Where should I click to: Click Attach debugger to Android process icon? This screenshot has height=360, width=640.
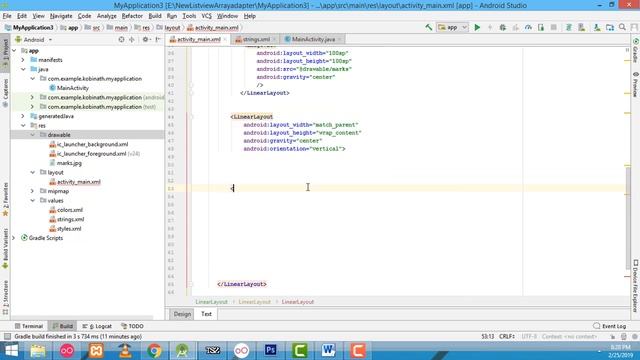[541, 27]
